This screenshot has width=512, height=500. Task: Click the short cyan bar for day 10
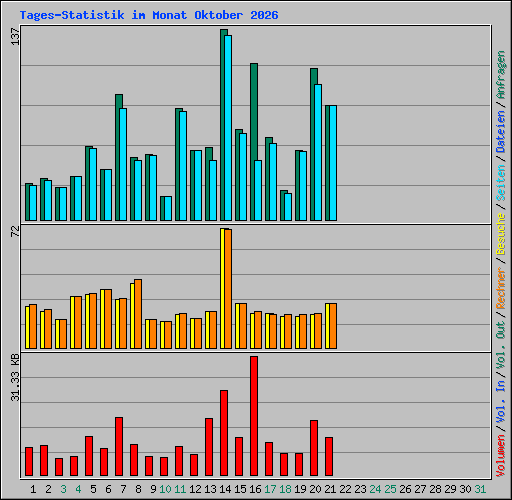pyautogui.click(x=168, y=209)
